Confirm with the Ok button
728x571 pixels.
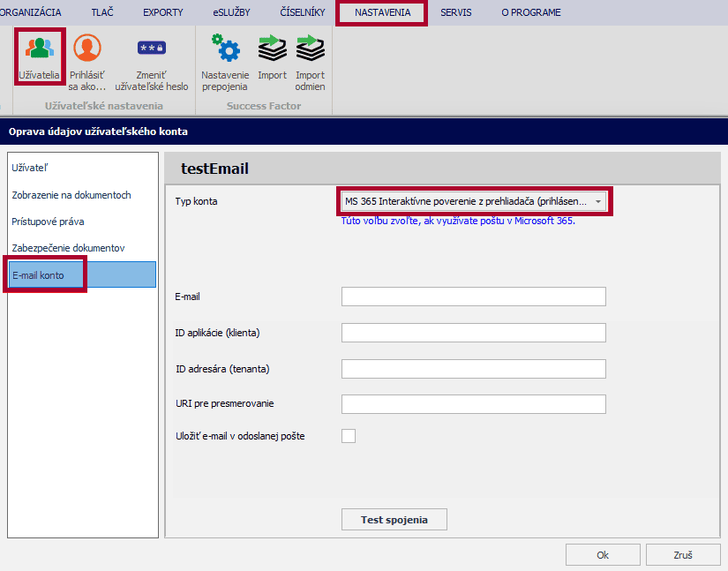click(x=603, y=555)
